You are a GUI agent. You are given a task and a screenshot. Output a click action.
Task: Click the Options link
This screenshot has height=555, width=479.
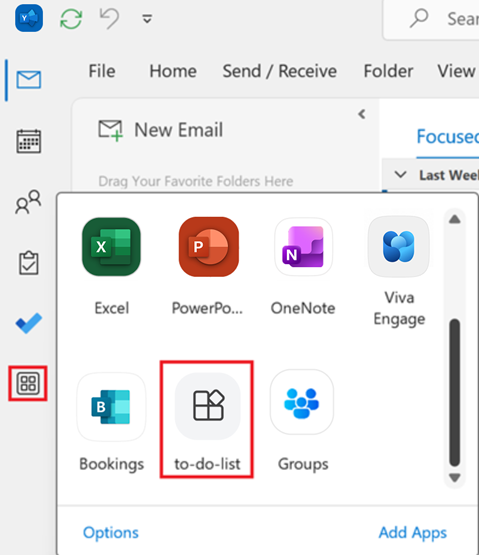tap(111, 533)
